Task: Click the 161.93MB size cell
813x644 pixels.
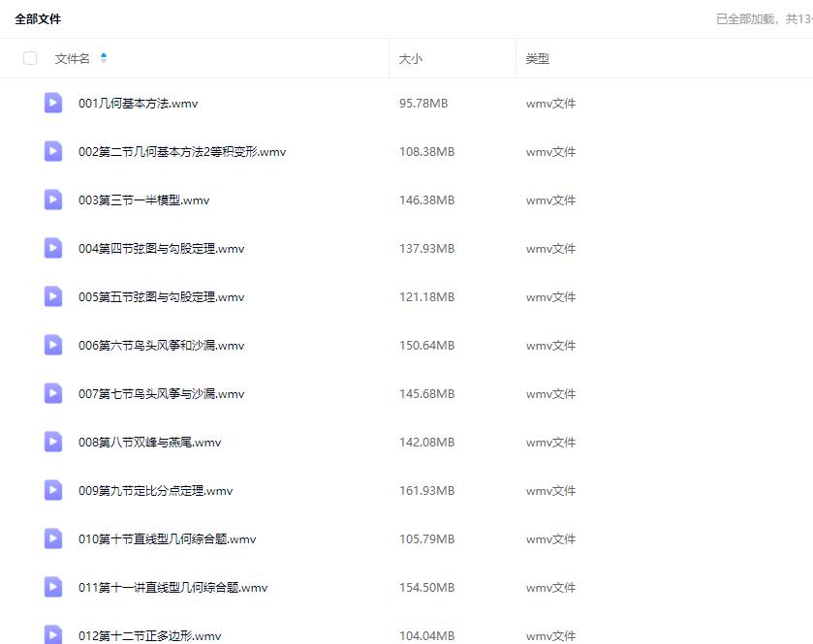Action: coord(426,491)
